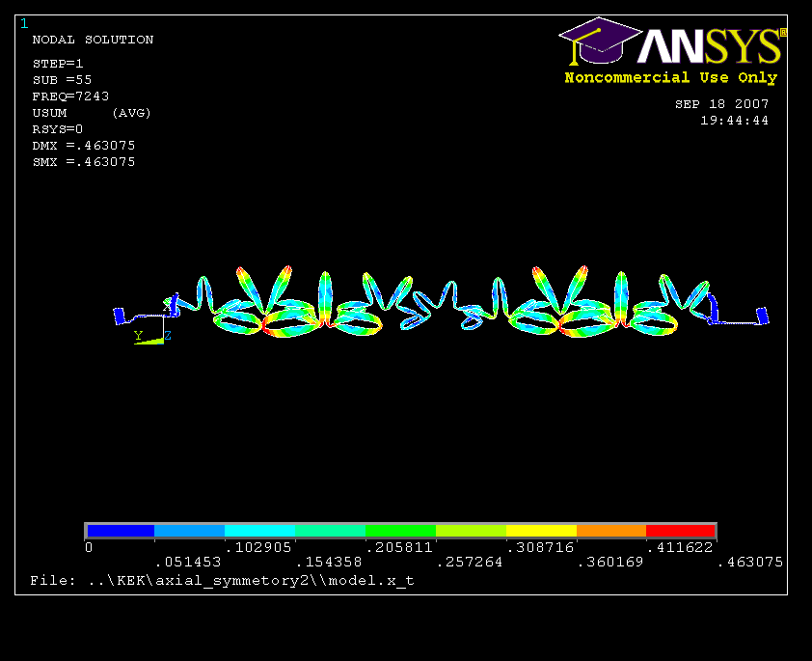
Task: Click the FREQ=7243 value
Action: (x=70, y=96)
